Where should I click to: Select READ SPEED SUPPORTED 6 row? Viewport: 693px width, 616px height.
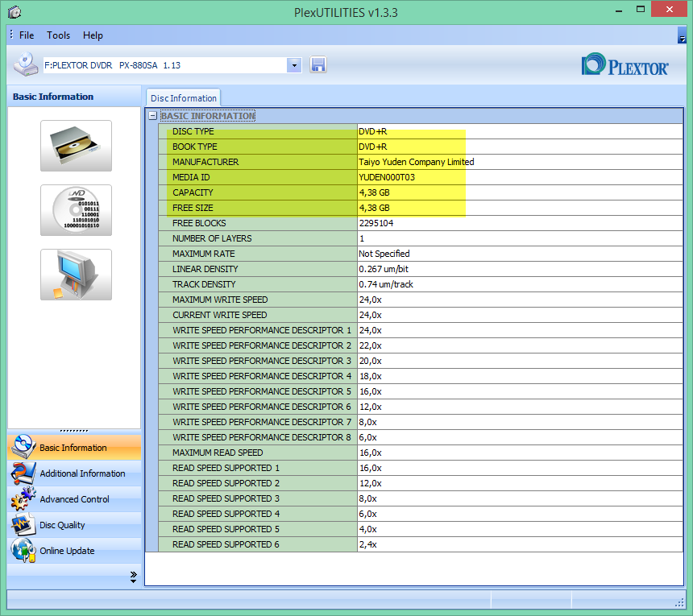[x=421, y=544]
